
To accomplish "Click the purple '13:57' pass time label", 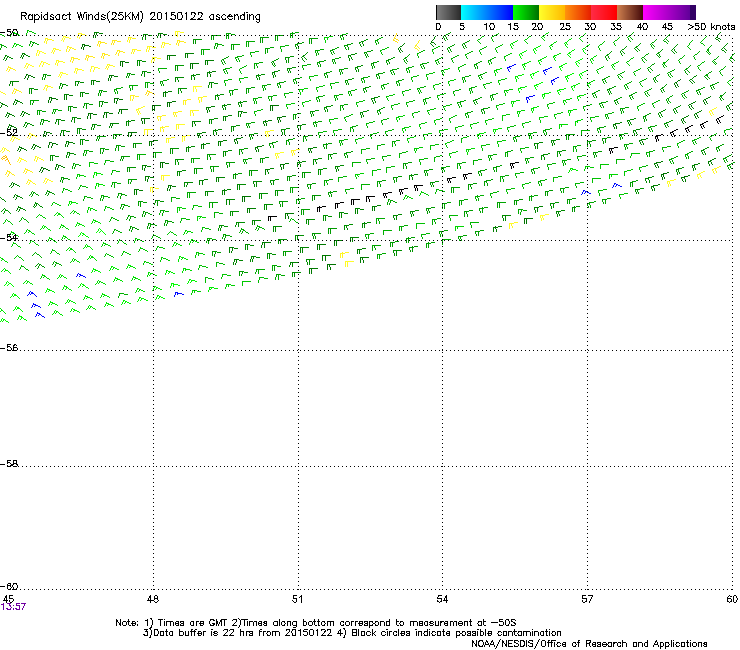I will (x=13, y=607).
